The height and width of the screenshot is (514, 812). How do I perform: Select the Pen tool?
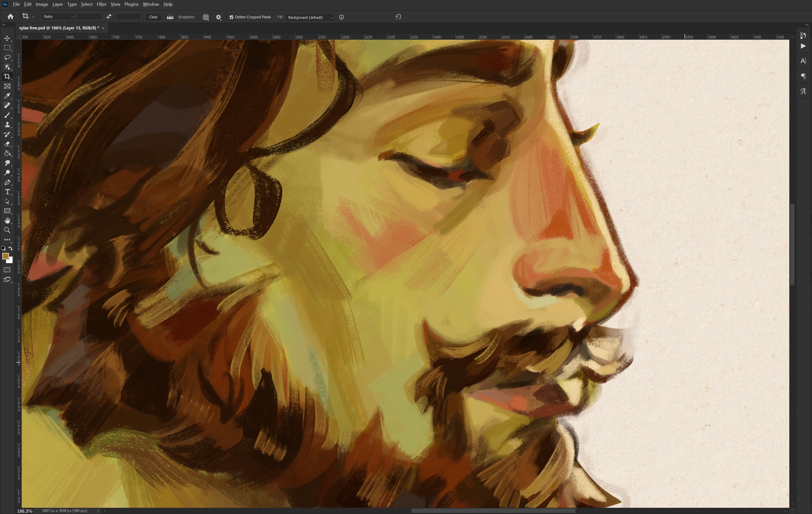tap(7, 182)
